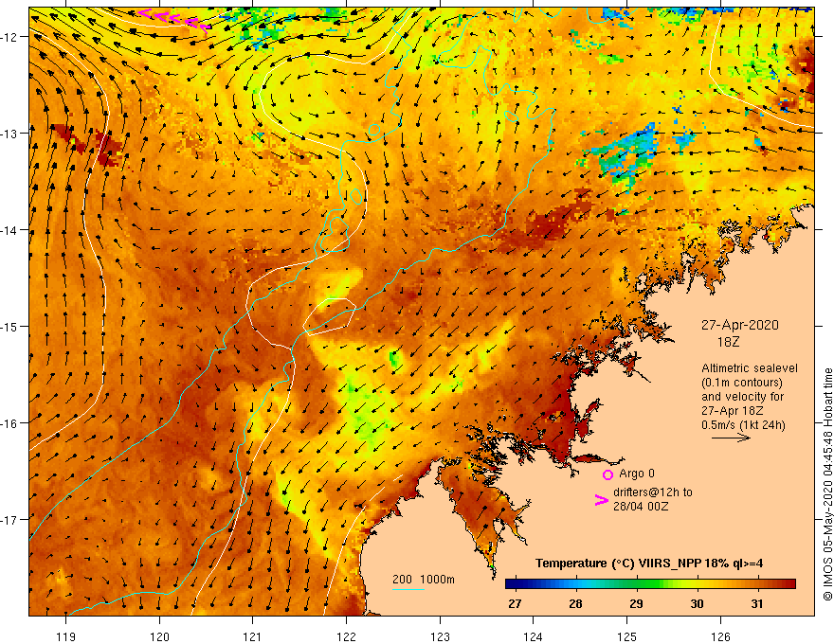Click latitude axis label '-16'
The height and width of the screenshot is (644, 834).
coord(9,423)
